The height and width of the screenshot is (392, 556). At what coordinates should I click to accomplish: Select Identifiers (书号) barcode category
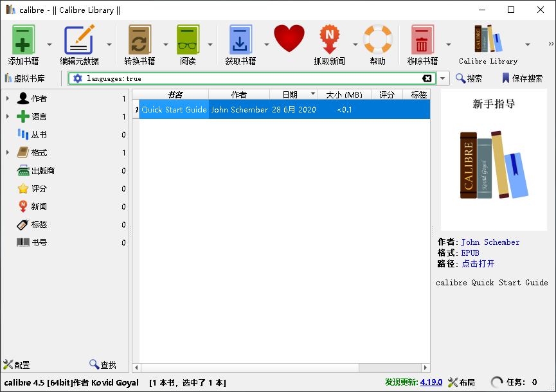pos(39,243)
